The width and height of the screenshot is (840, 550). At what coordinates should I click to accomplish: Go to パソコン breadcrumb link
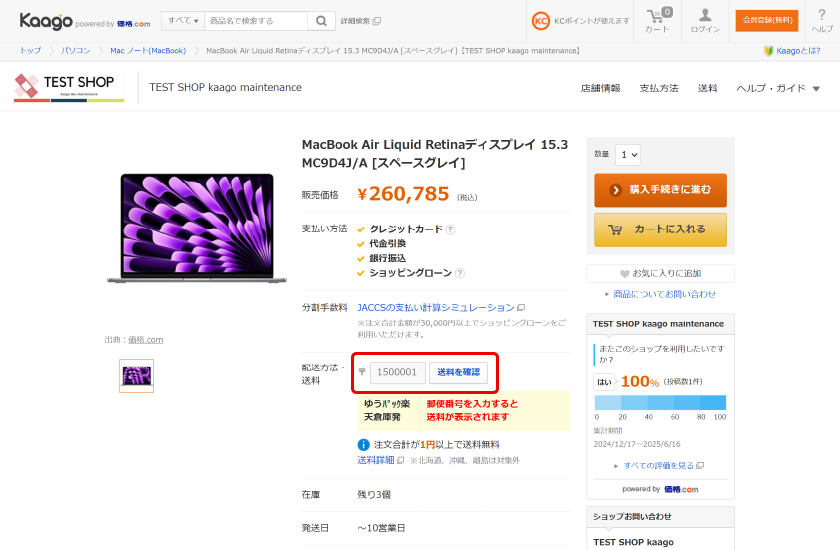[76, 50]
